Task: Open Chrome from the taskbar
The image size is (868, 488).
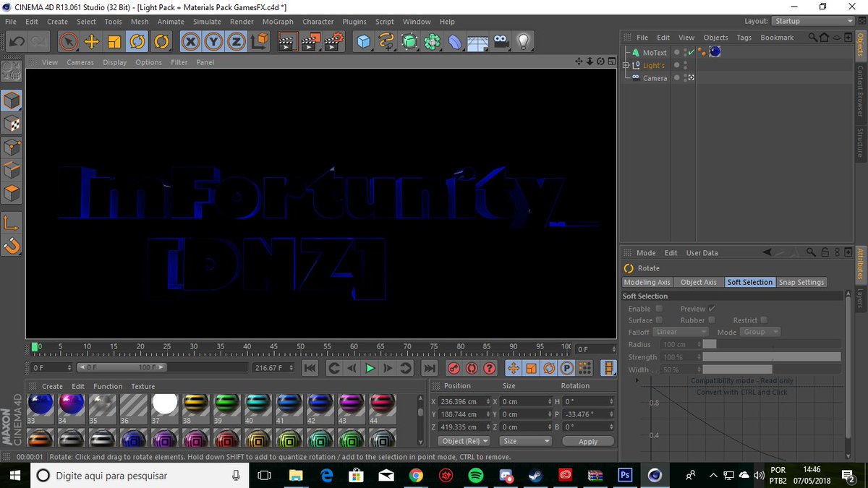Action: 416,475
